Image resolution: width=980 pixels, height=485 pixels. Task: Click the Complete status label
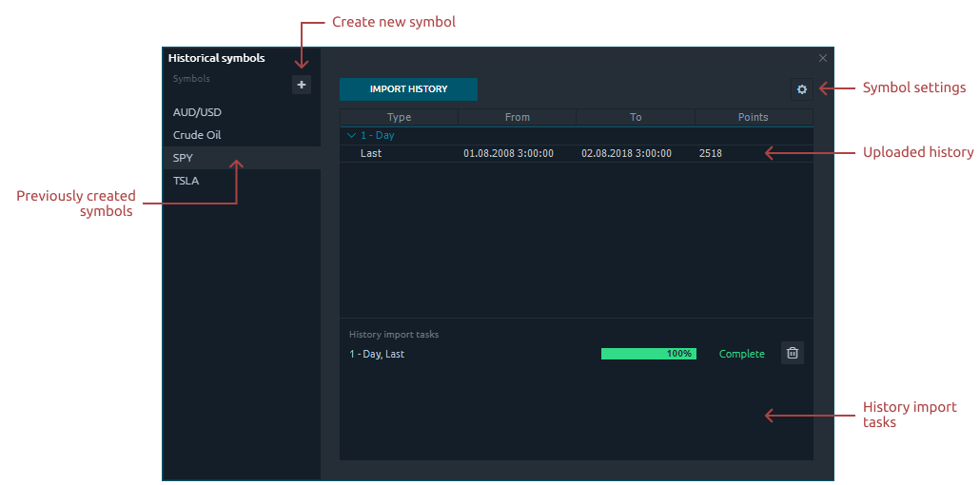[x=741, y=354]
